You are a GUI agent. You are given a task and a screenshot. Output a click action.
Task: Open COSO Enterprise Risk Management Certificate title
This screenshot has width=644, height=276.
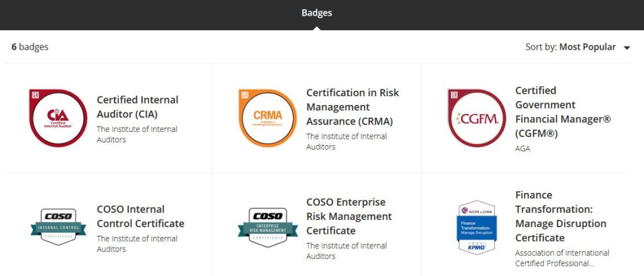coord(348,216)
